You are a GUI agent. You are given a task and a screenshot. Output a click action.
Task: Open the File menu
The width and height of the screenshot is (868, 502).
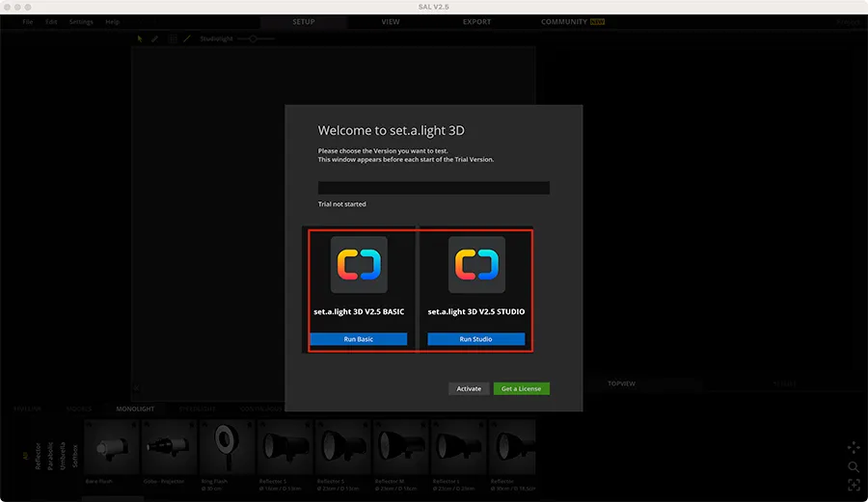click(x=28, y=22)
